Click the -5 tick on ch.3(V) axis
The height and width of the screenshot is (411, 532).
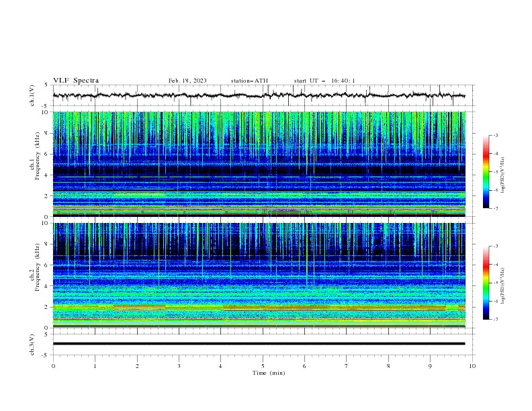45,355
